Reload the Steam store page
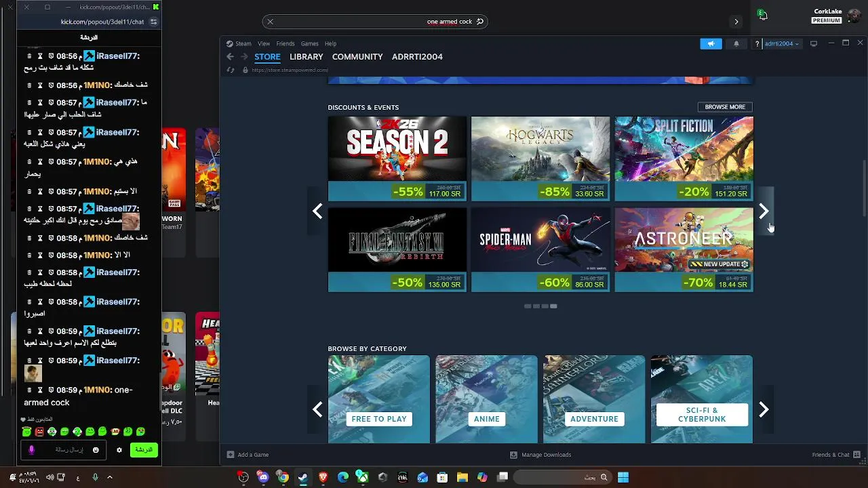 point(231,70)
